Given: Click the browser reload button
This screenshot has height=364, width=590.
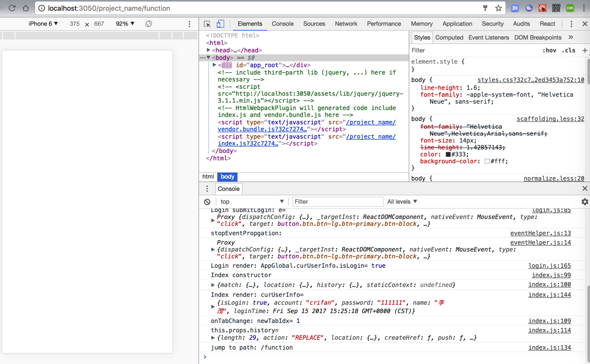Looking at the screenshot, I should (x=12, y=8).
